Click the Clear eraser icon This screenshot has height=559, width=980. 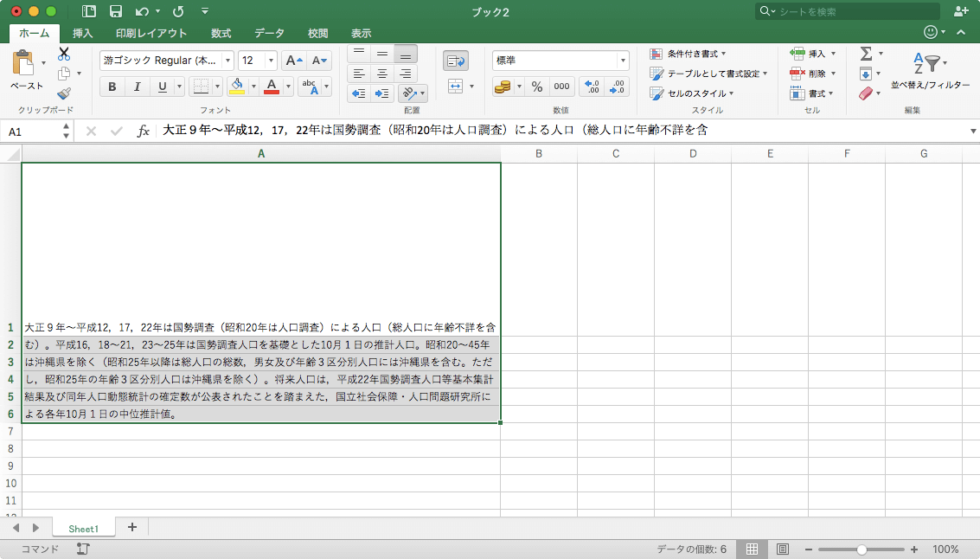tap(866, 93)
